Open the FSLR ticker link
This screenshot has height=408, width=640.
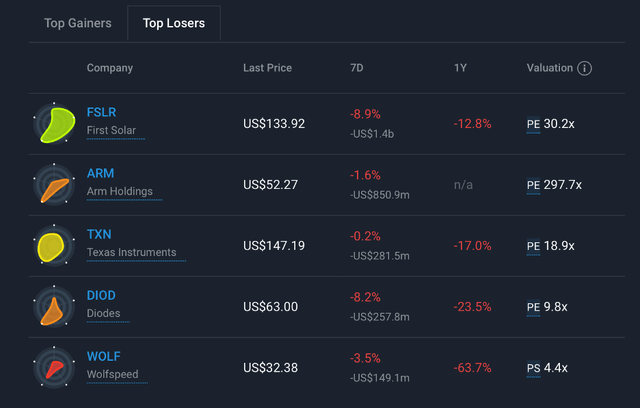[x=102, y=112]
